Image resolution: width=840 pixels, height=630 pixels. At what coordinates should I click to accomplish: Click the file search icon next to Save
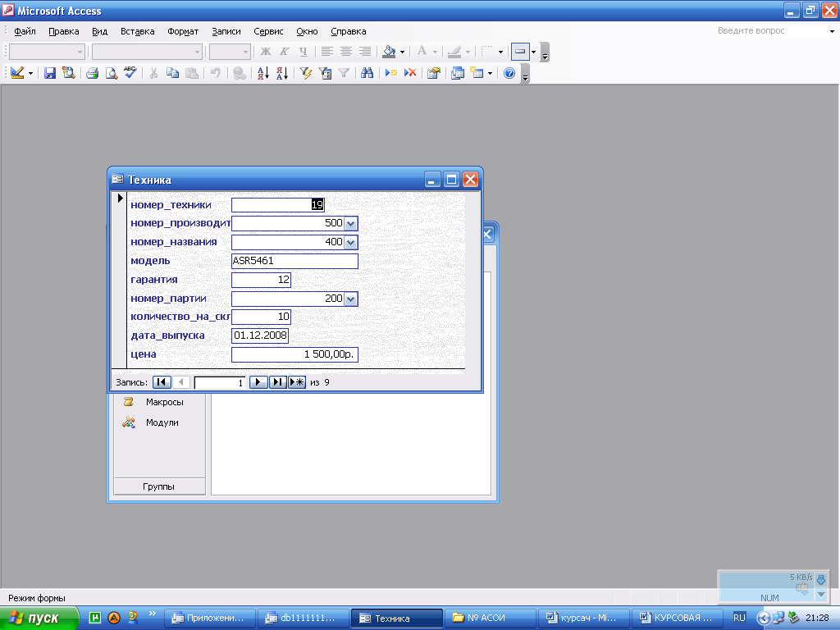pos(69,73)
